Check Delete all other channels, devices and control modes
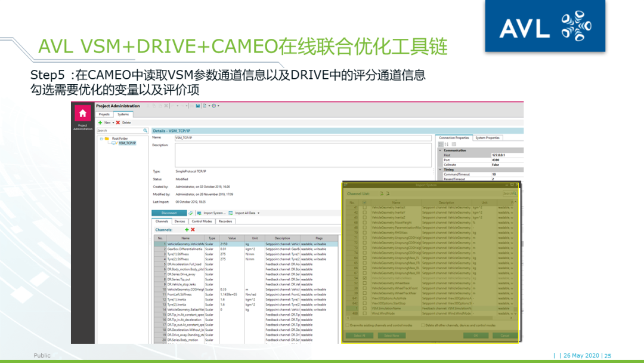644x363 pixels. [422, 325]
